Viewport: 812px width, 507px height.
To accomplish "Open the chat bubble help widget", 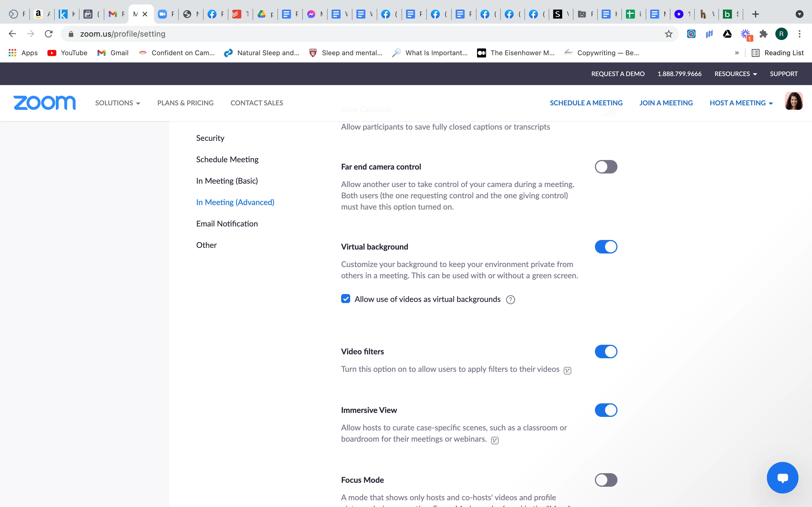I will click(x=782, y=477).
